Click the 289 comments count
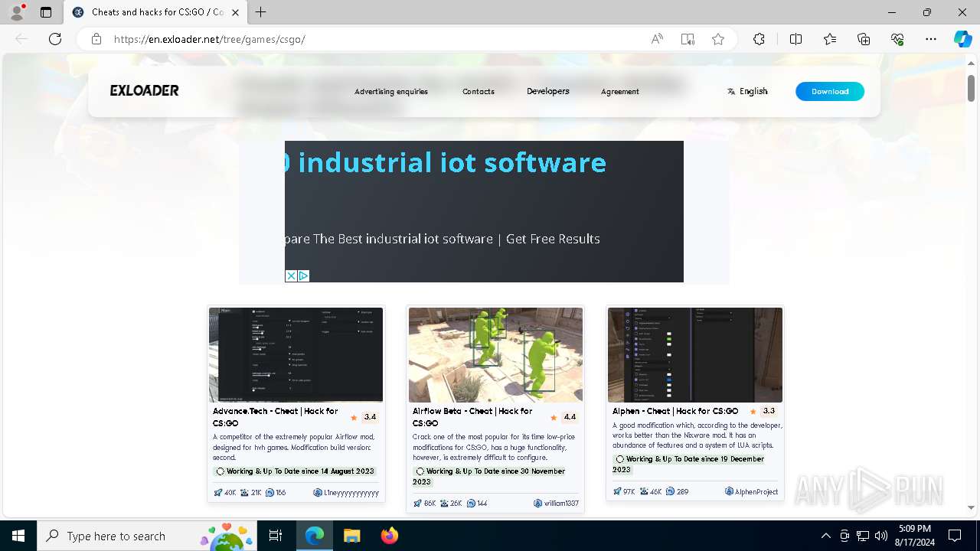The image size is (980, 551). 677,491
